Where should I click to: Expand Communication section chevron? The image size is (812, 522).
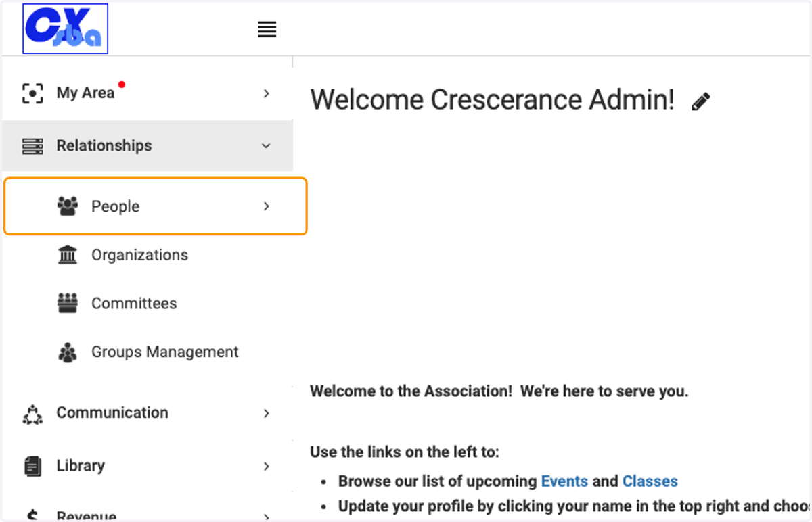267,413
